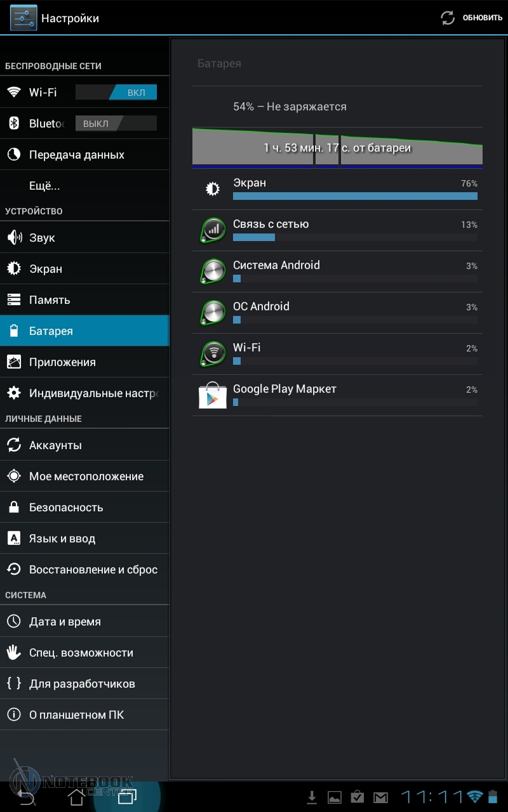
Task: Open the mail notification icon
Action: [380, 797]
